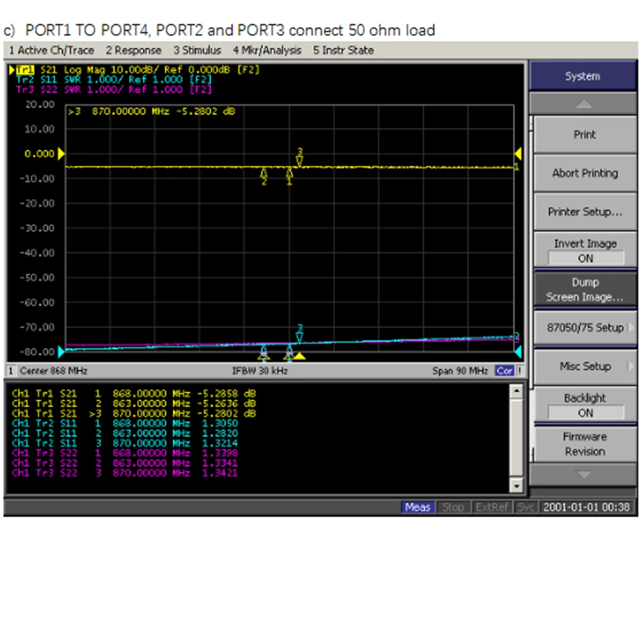The image size is (644, 644).
Task: Click the Cor correction status indicator
Action: click(x=504, y=371)
